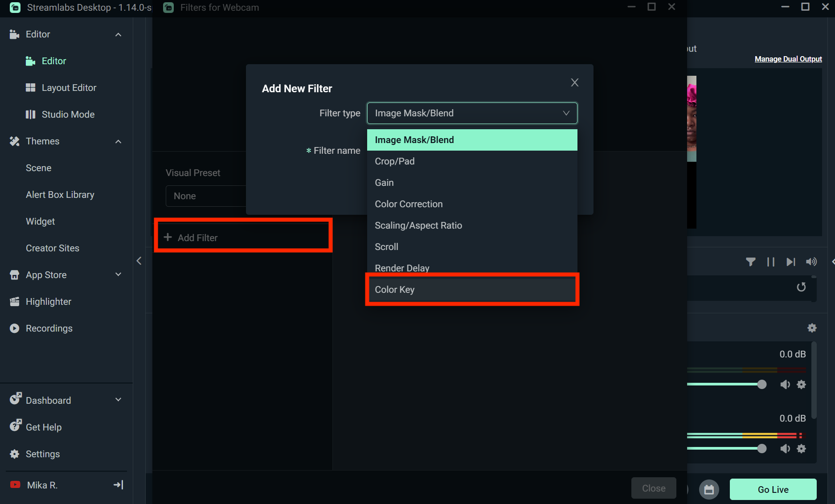Mute the second audio source speaker
Screen dimensions: 835x504
[x=785, y=449]
